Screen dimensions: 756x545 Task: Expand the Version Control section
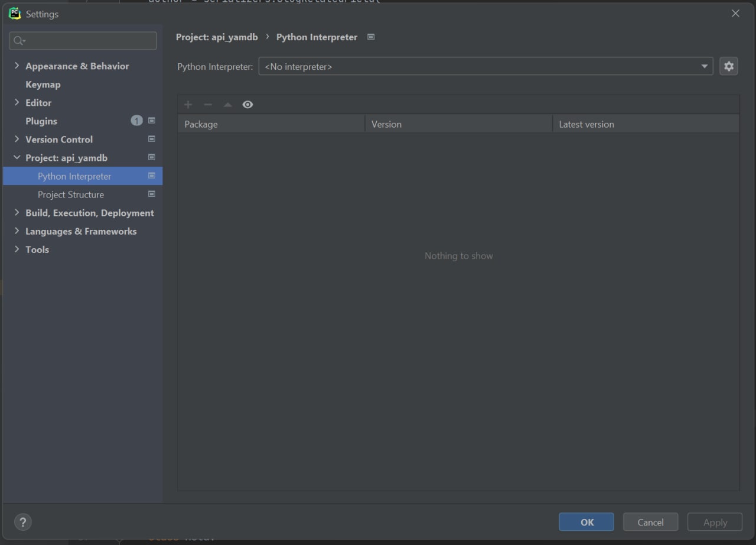(17, 139)
